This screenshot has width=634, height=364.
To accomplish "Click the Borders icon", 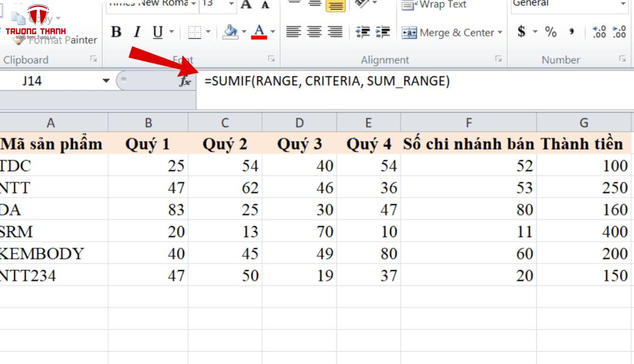I will (x=195, y=32).
